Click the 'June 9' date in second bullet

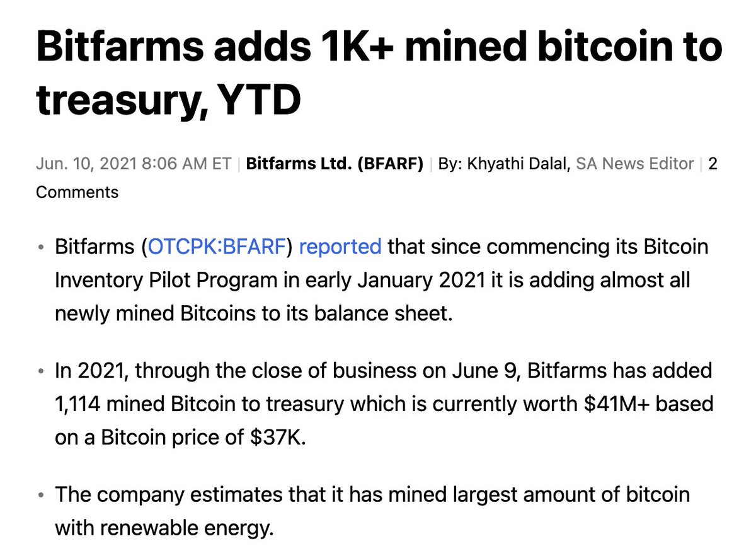tap(484, 370)
